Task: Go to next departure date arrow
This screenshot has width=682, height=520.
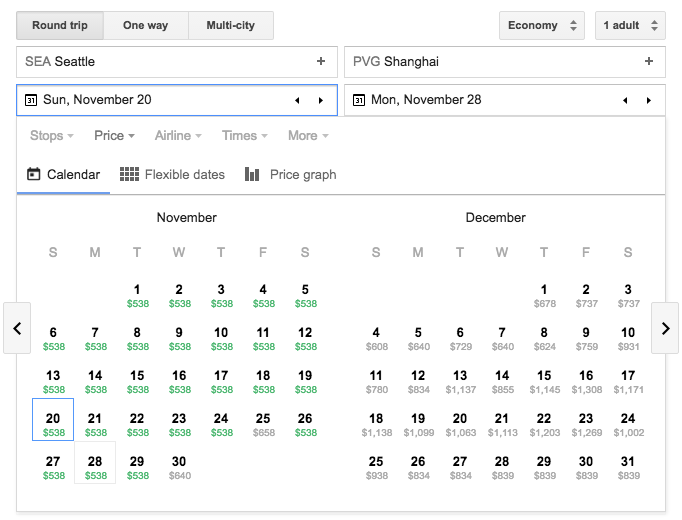Action: pyautogui.click(x=321, y=100)
